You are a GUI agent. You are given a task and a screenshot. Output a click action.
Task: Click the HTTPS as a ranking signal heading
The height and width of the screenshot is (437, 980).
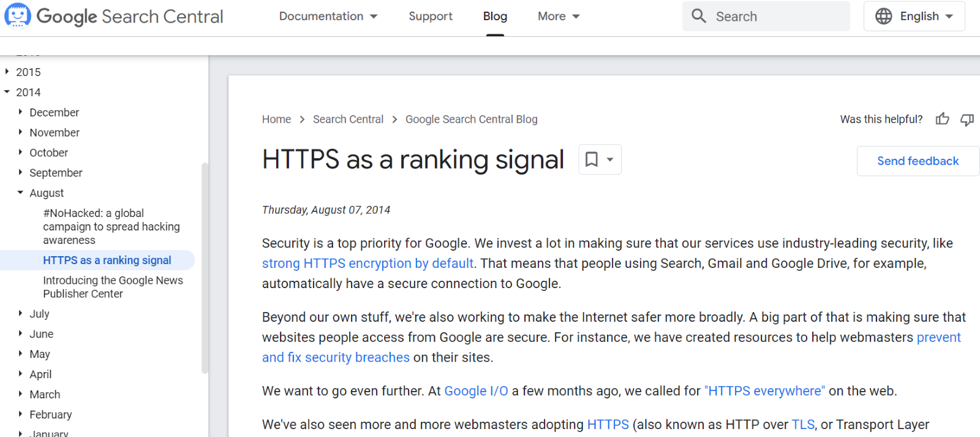tap(413, 160)
